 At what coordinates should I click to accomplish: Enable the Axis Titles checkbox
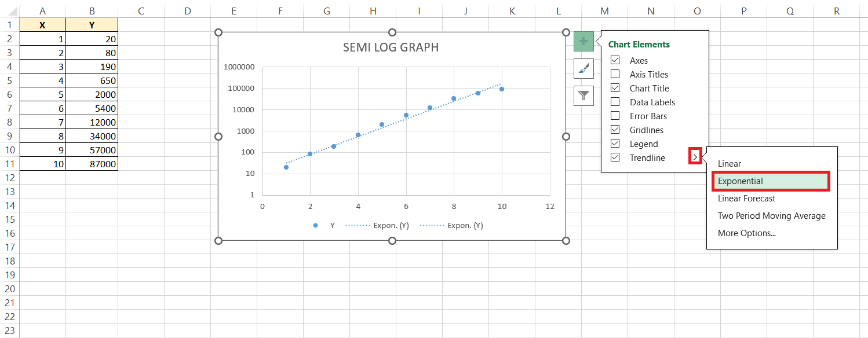tap(615, 74)
